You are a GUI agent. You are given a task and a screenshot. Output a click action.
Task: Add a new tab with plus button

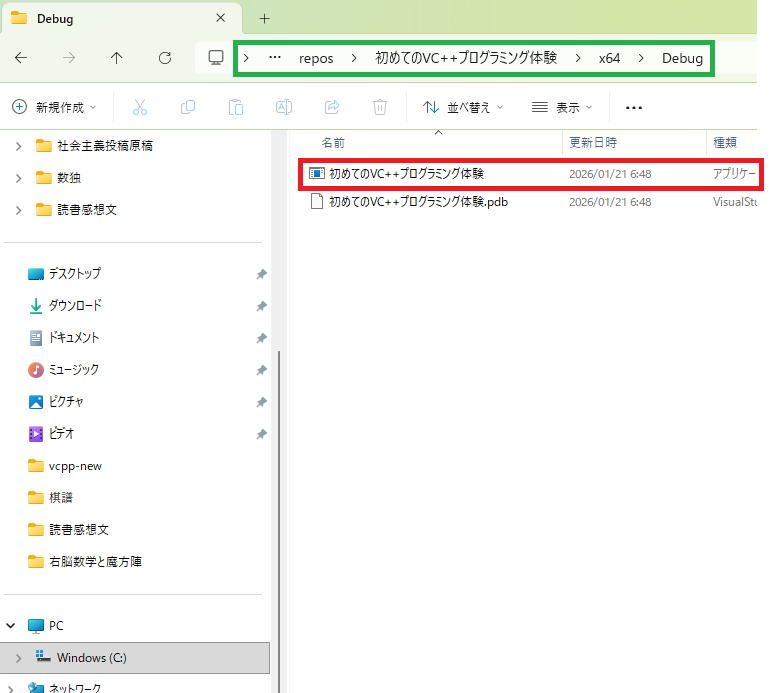click(265, 19)
